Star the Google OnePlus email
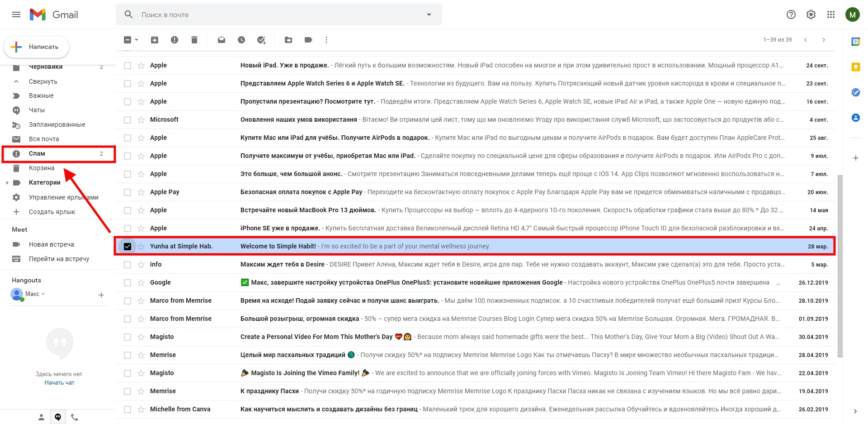 click(x=141, y=282)
